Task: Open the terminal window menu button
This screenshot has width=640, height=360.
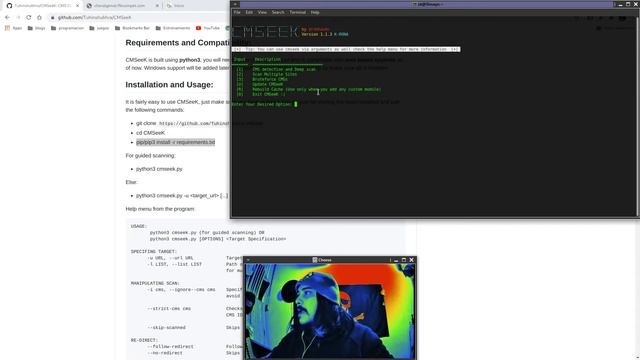Action: coord(235,4)
